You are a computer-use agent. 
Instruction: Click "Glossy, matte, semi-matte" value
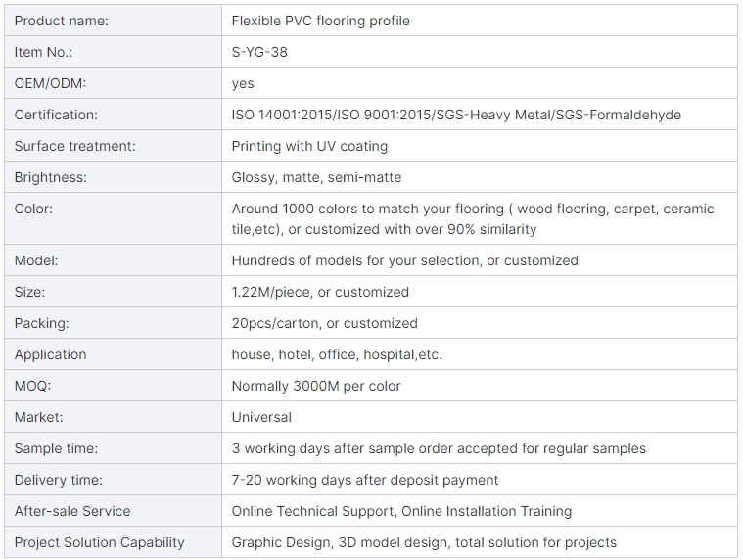316,177
